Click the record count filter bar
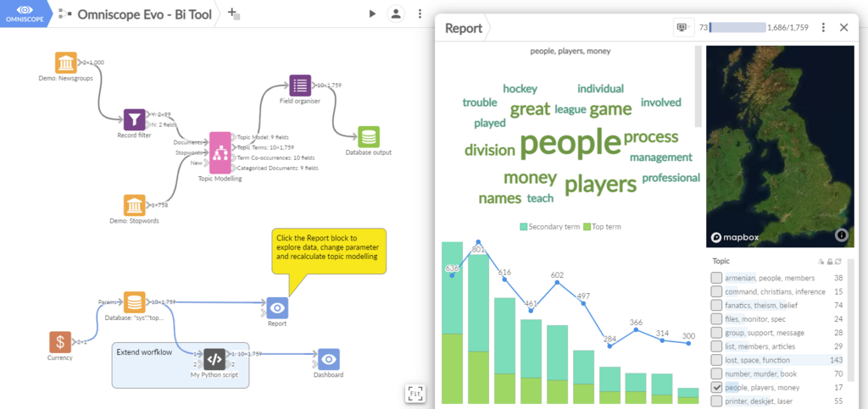 (x=737, y=28)
